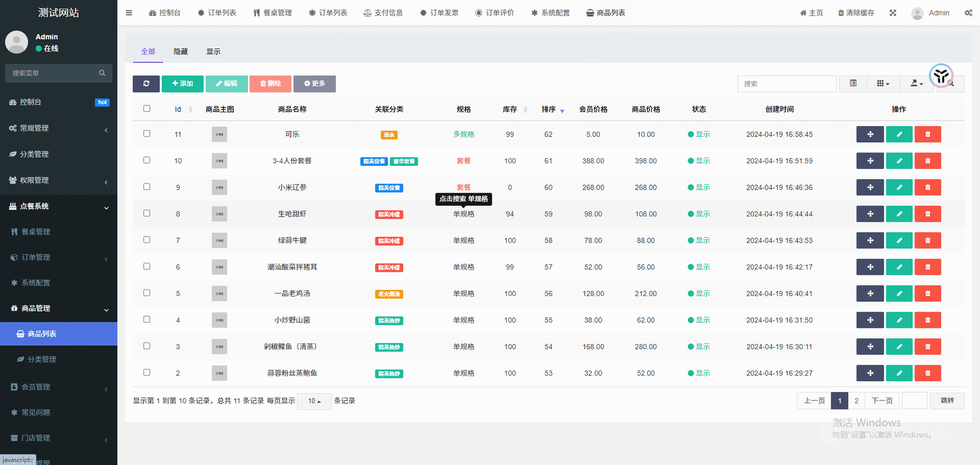980x465 pixels.
Task: Open the columns grid dropdown
Action: [882, 84]
